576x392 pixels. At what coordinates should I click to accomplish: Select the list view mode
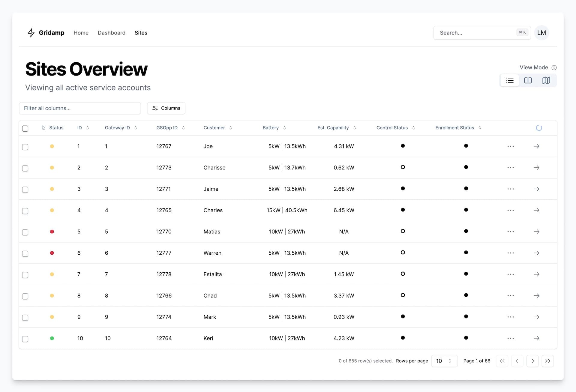tap(510, 80)
